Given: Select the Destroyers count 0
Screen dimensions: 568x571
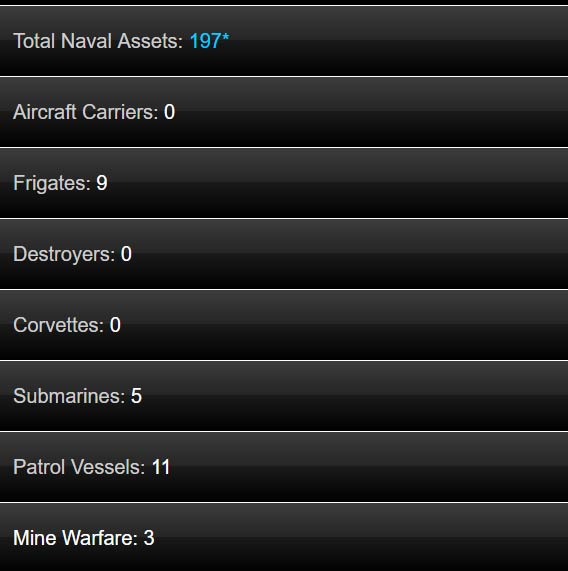Looking at the screenshot, I should point(126,254).
